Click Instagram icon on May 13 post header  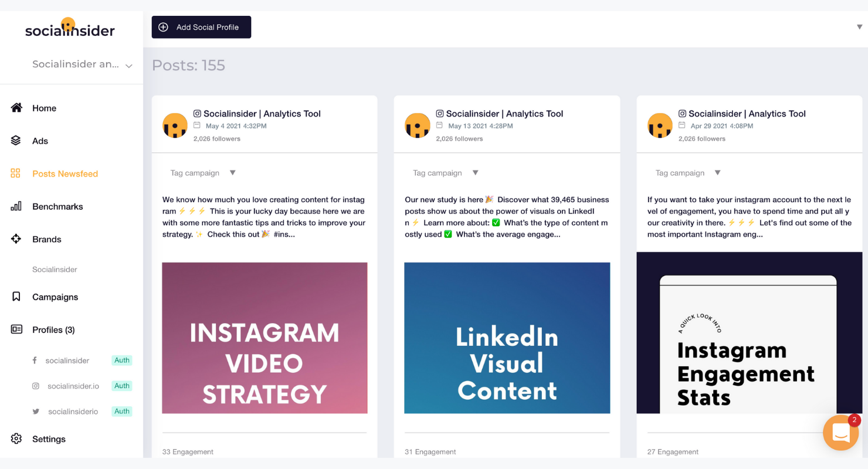pyautogui.click(x=440, y=114)
